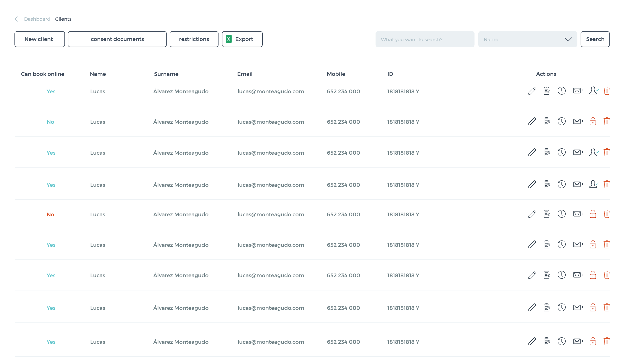624x364 pixels.
Task: Click the history clock icon for second client
Action: coord(562,121)
